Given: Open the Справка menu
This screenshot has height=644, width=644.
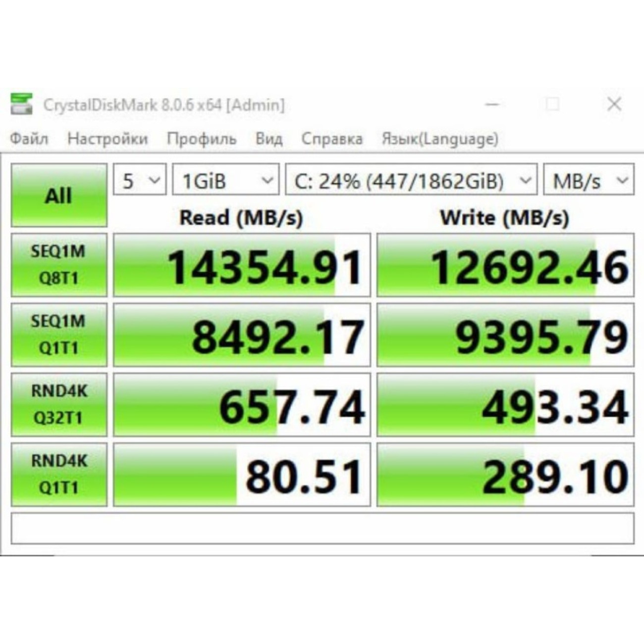Looking at the screenshot, I should [331, 139].
